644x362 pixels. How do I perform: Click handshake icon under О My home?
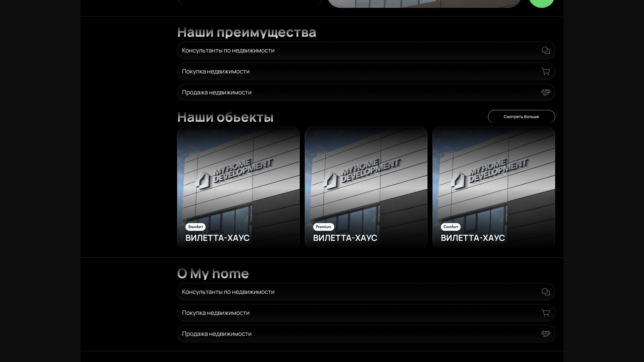tap(546, 334)
